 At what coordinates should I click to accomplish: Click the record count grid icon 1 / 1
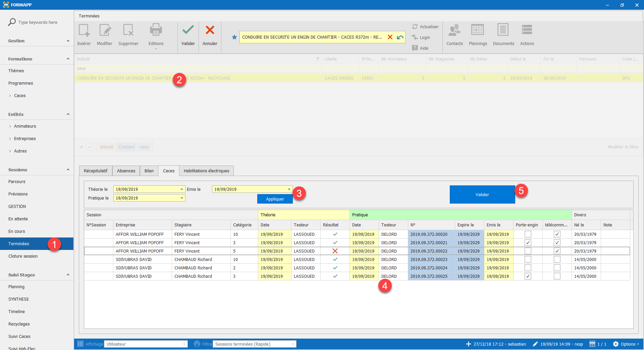coord(592,344)
